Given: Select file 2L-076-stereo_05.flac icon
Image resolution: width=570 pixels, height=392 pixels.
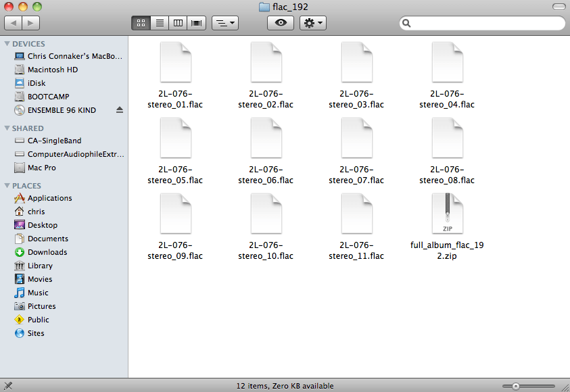Looking at the screenshot, I should pyautogui.click(x=176, y=138).
